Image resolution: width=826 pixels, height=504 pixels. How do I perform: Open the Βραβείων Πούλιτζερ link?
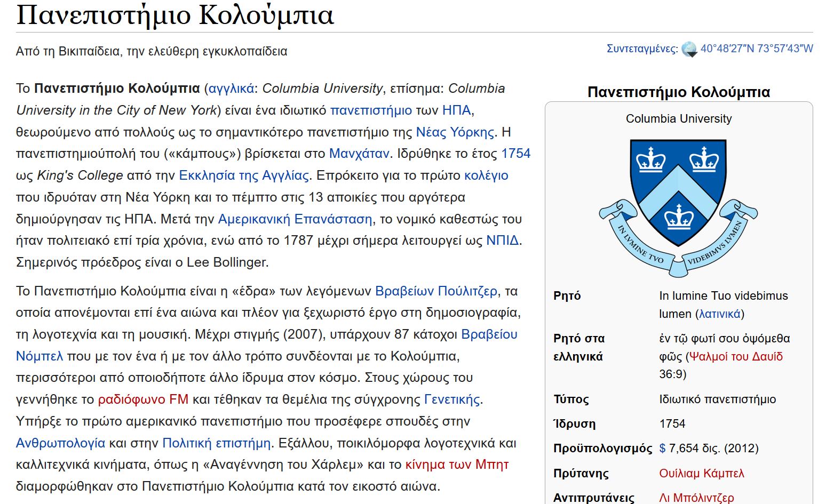[436, 291]
